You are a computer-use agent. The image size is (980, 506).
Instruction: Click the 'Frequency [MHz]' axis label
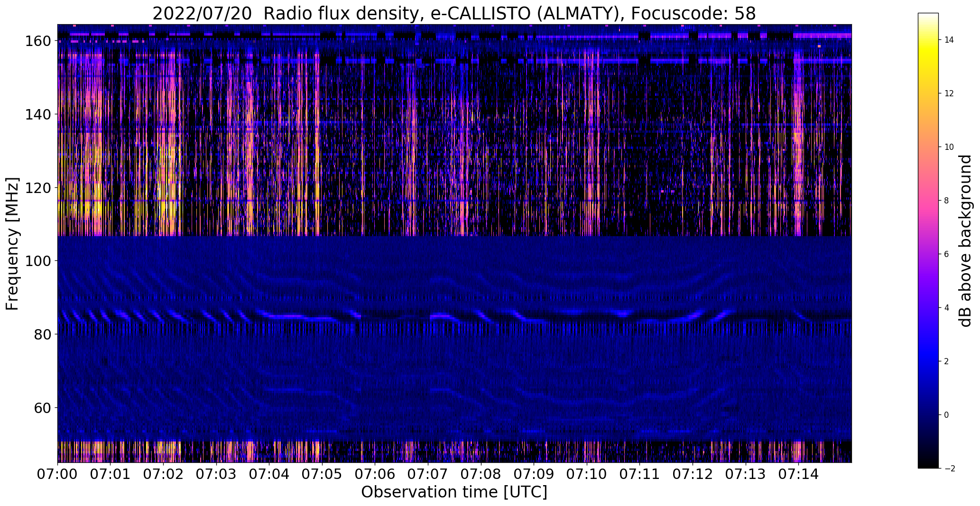[x=13, y=244]
